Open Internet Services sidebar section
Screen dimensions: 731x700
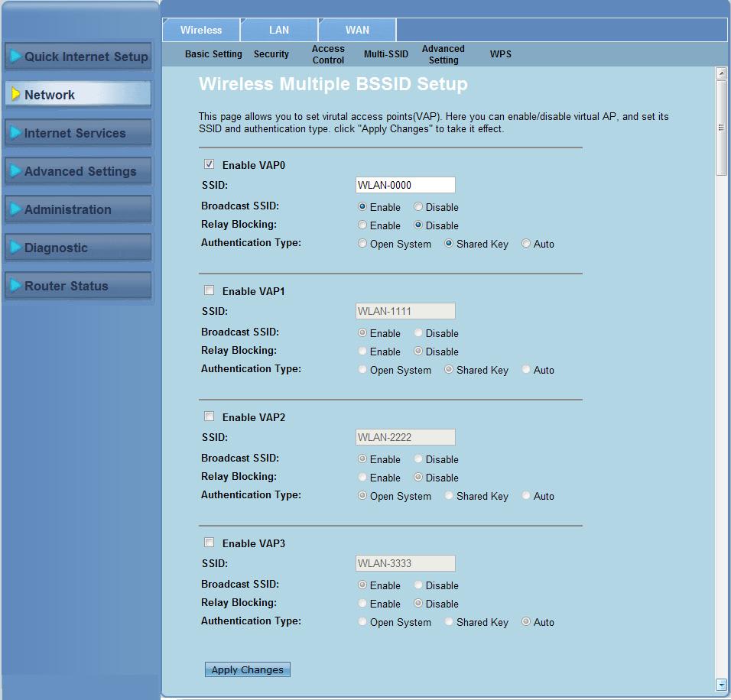coord(78,133)
